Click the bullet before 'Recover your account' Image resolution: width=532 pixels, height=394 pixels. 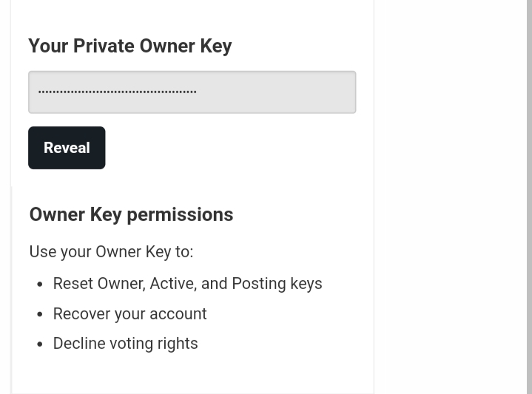click(x=40, y=314)
